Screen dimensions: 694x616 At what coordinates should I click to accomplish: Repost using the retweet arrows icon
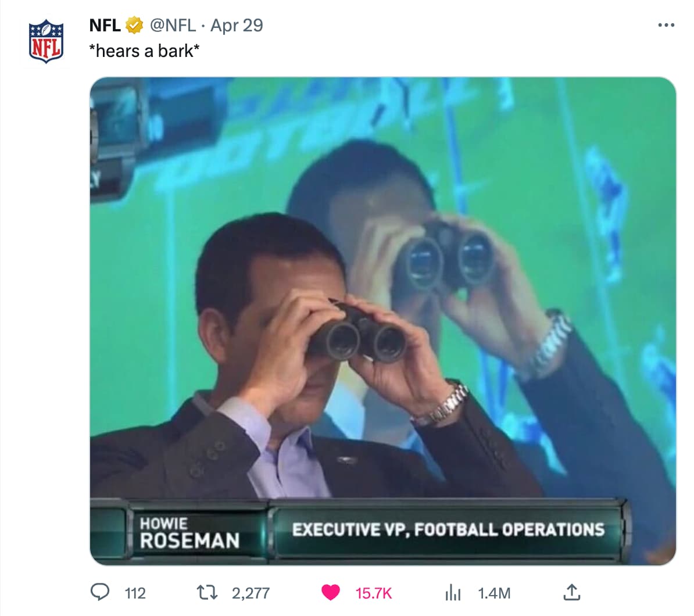click(207, 593)
